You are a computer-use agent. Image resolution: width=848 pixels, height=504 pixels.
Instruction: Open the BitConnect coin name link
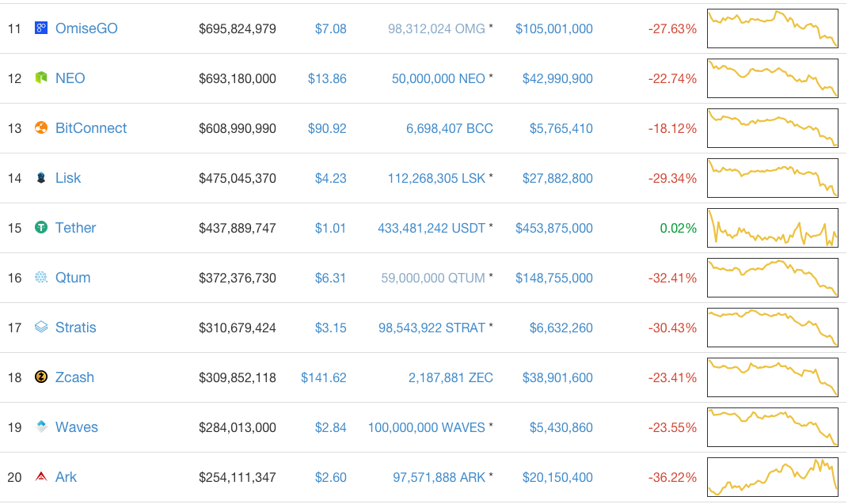click(x=91, y=128)
